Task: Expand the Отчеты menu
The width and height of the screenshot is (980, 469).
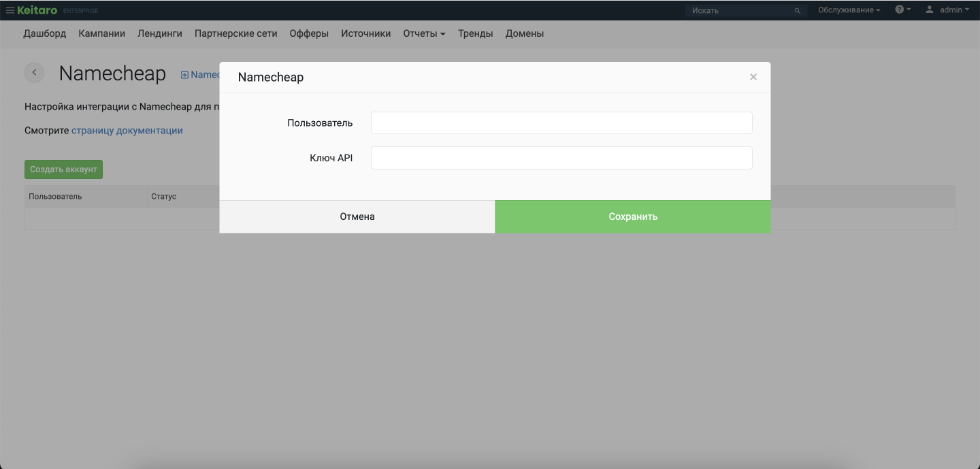Action: [x=424, y=33]
